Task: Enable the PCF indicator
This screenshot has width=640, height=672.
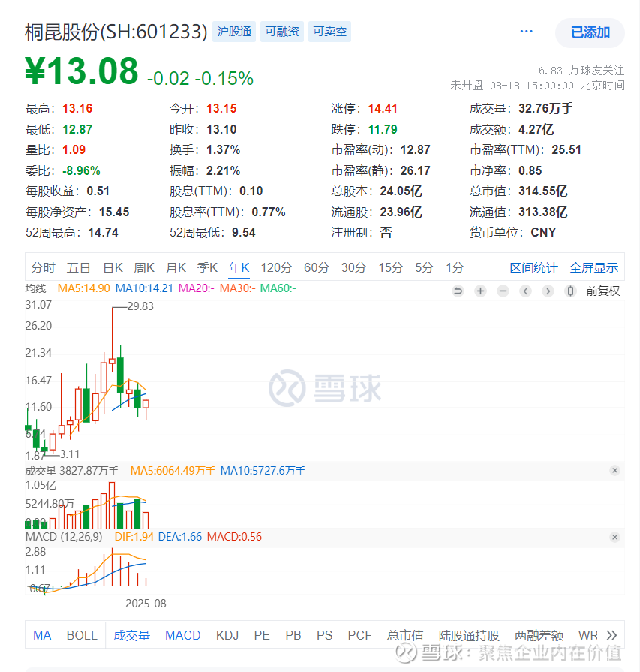Action: pyautogui.click(x=360, y=635)
